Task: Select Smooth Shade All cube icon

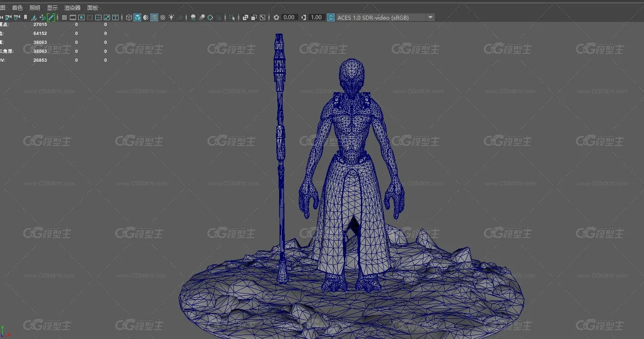Action: pos(137,17)
